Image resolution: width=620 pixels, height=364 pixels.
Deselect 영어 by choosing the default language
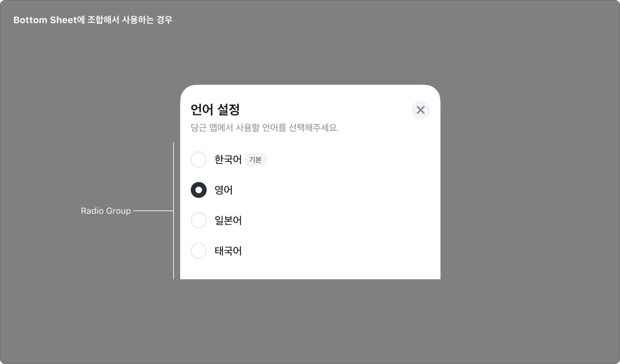click(199, 160)
